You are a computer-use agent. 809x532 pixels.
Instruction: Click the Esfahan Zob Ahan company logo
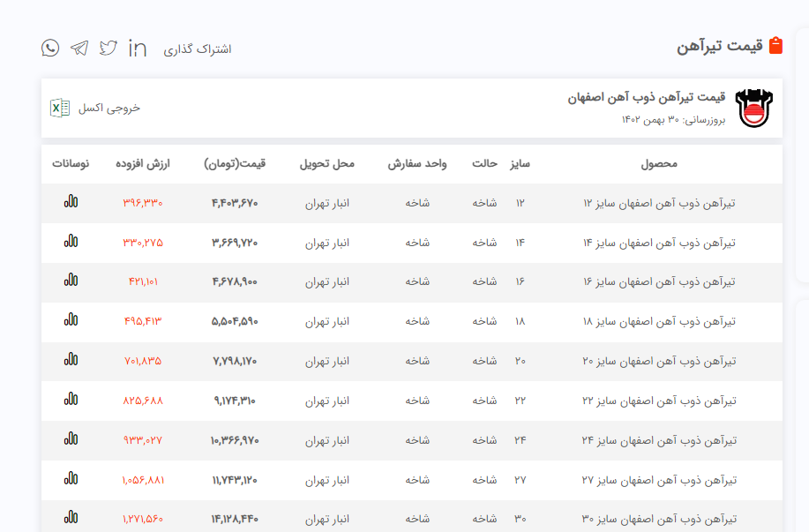pyautogui.click(x=753, y=109)
